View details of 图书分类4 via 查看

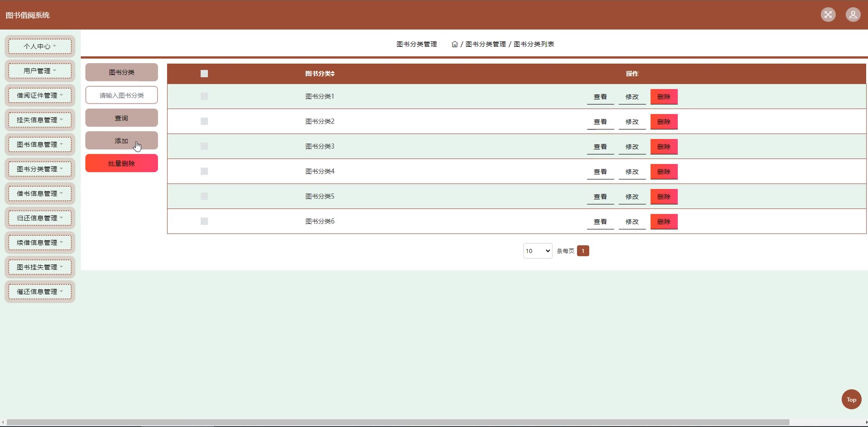pos(600,172)
